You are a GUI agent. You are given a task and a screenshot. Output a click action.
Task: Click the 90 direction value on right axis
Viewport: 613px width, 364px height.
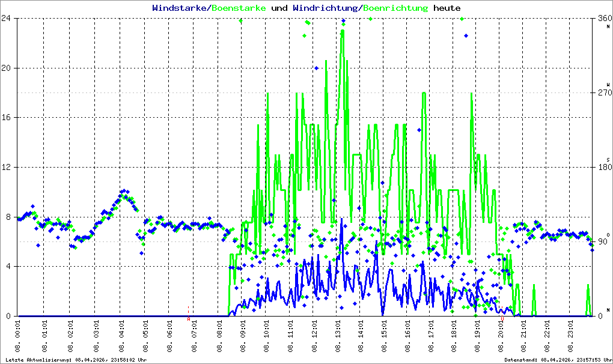603,241
